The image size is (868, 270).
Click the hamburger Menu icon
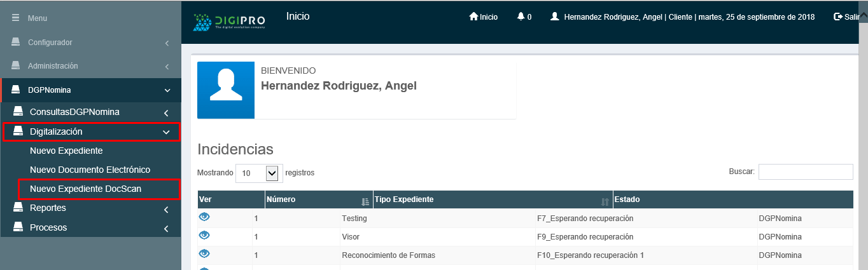click(15, 18)
